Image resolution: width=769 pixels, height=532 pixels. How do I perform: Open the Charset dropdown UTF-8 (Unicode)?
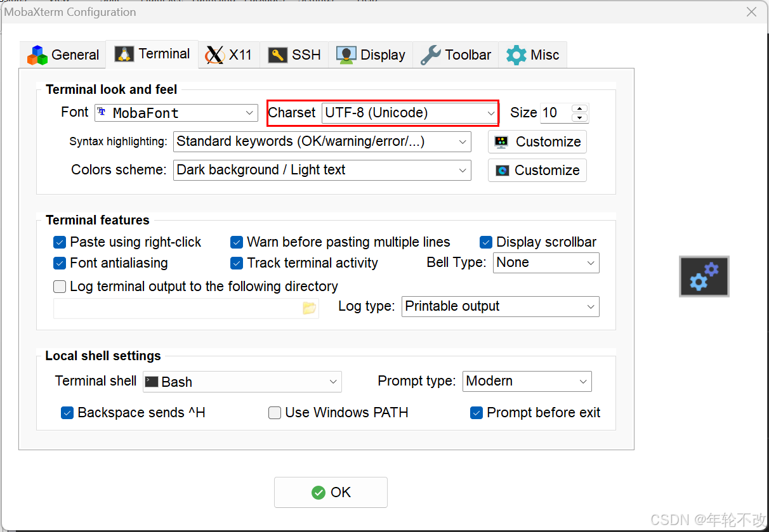coord(410,113)
